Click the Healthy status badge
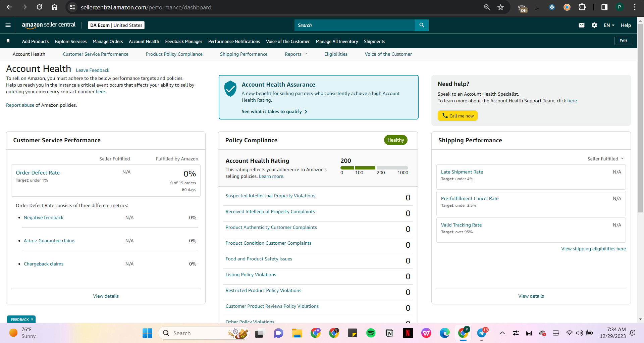The image size is (644, 343). click(x=395, y=140)
